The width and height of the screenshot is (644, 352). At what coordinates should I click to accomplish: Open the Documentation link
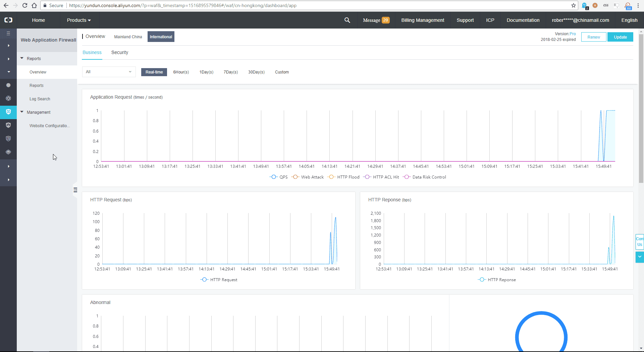pyautogui.click(x=523, y=20)
